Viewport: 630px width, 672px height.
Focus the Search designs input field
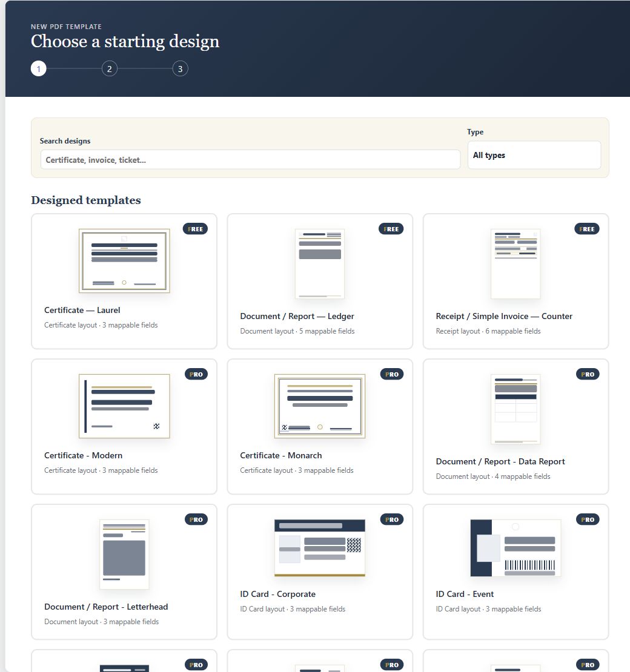coord(250,159)
